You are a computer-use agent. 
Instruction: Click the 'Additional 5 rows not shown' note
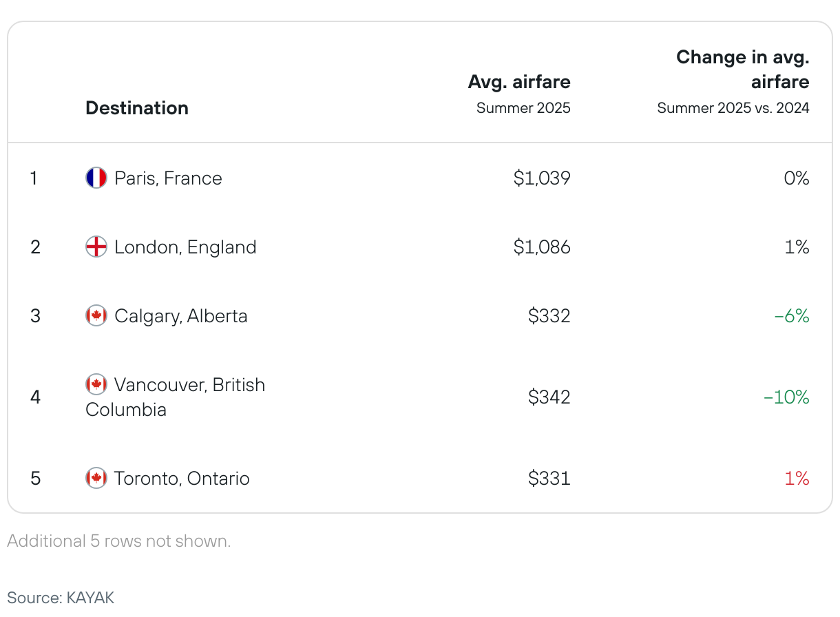[119, 541]
